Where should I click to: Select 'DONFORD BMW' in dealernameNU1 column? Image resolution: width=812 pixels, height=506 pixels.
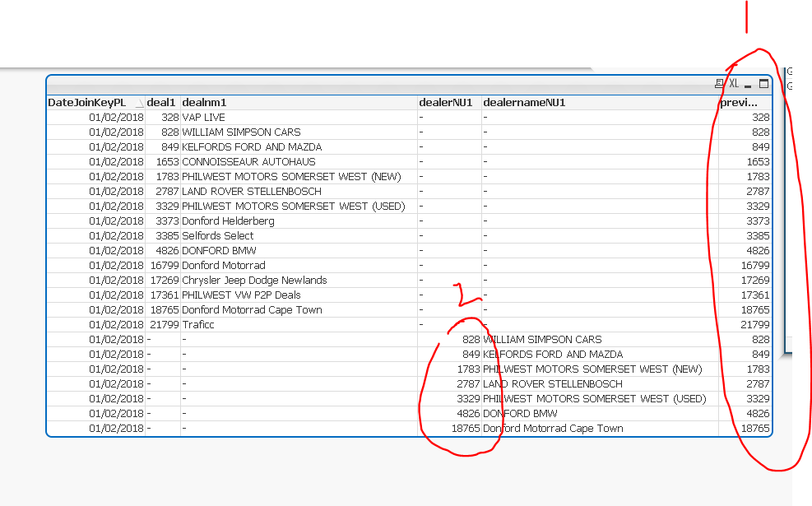[x=521, y=414]
